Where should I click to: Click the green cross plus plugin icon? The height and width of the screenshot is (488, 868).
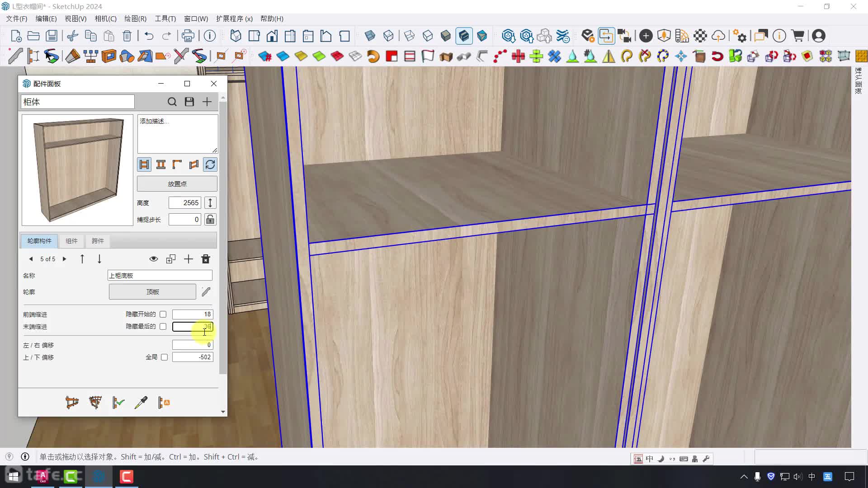(x=536, y=56)
